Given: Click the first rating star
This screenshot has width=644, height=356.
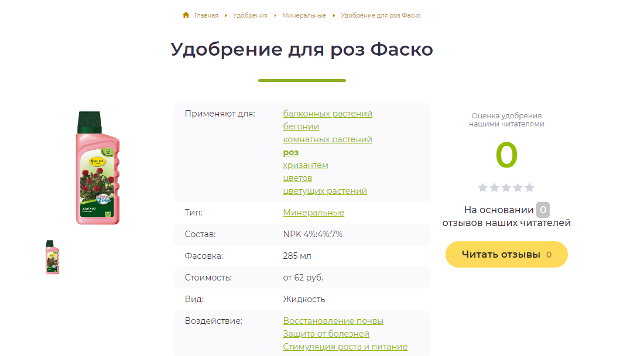Looking at the screenshot, I should click(x=482, y=187).
